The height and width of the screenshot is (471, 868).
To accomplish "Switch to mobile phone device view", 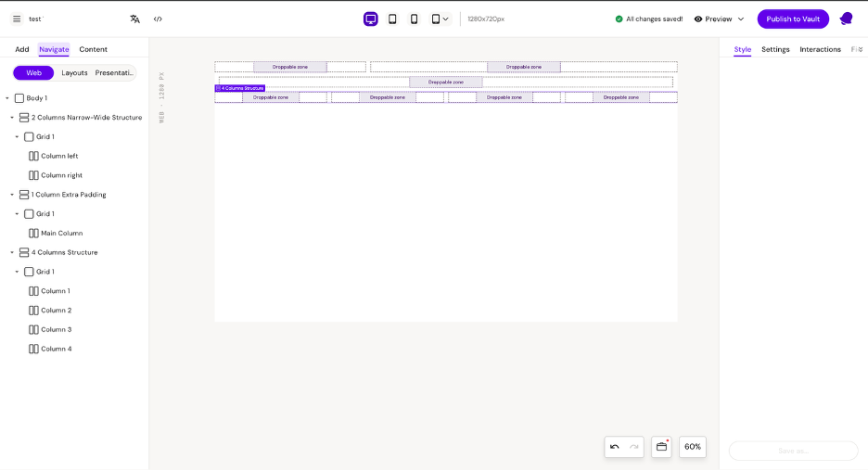I will click(415, 19).
